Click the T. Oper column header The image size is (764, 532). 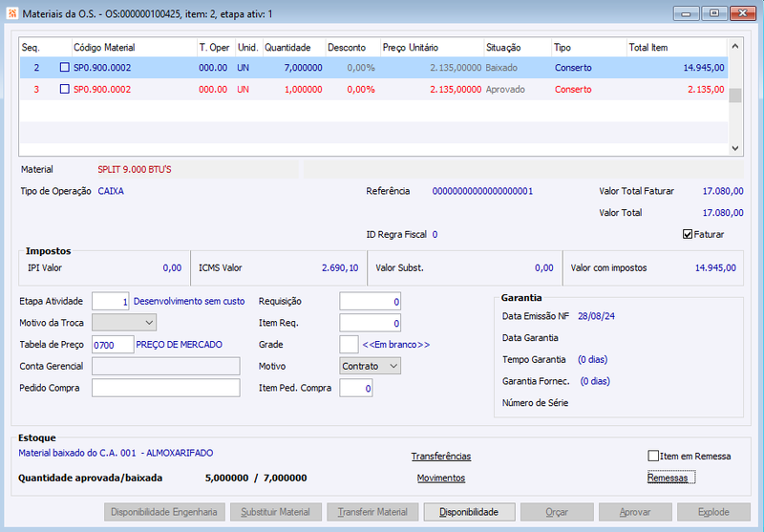pyautogui.click(x=217, y=47)
